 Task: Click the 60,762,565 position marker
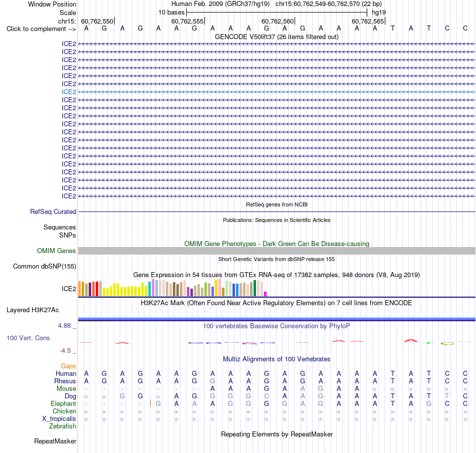368,21
